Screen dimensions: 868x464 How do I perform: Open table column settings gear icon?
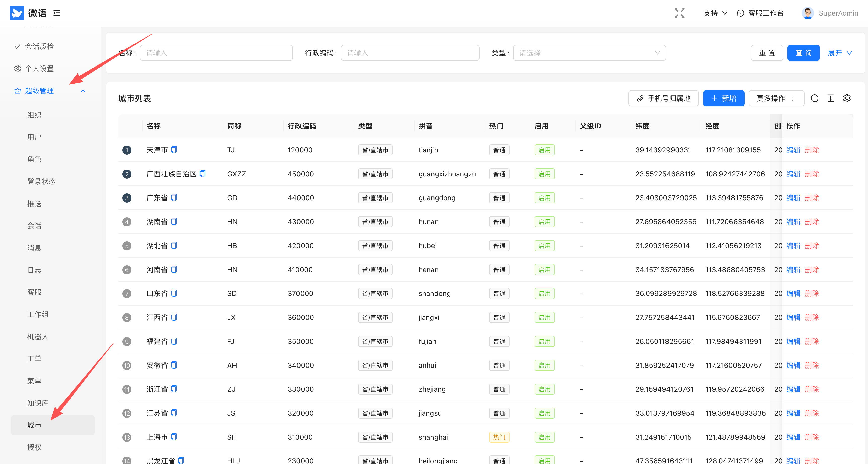(x=847, y=98)
